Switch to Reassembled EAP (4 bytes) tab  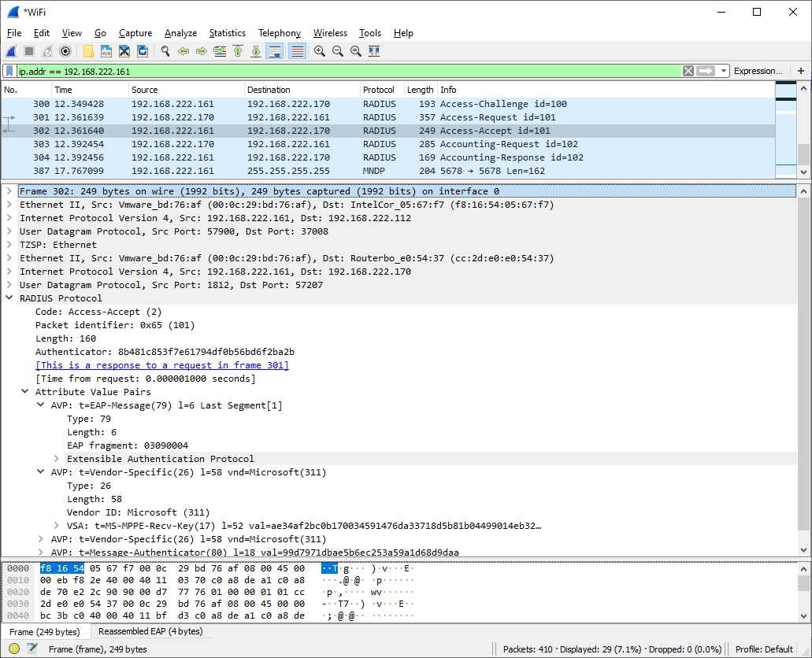[150, 631]
